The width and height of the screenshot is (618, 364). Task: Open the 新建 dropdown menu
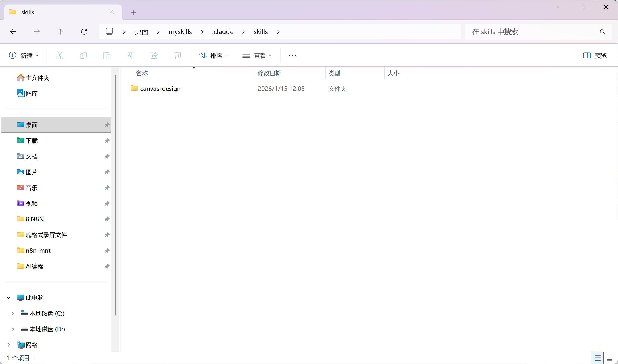pos(24,56)
